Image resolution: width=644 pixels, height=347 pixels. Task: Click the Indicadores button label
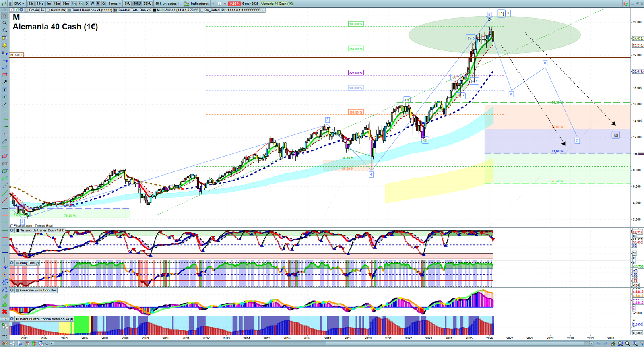click(200, 4)
